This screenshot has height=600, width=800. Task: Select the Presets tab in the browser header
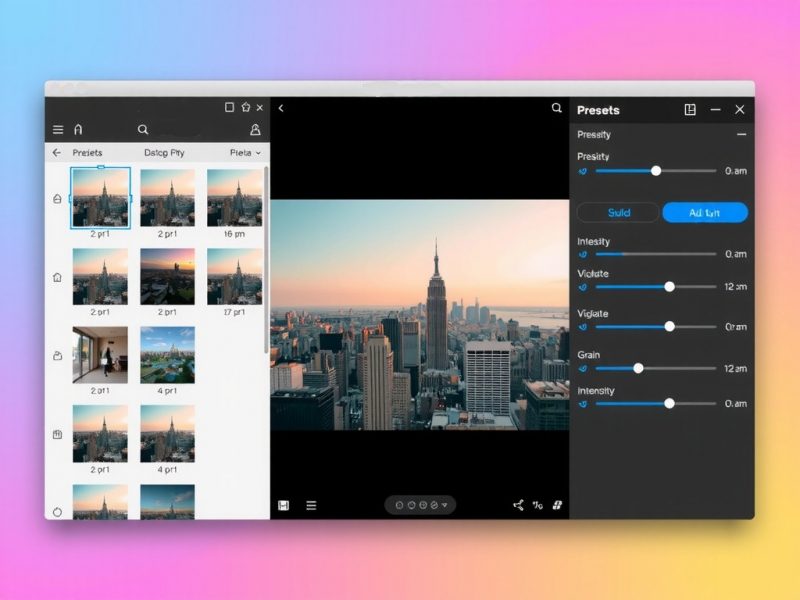[87, 153]
